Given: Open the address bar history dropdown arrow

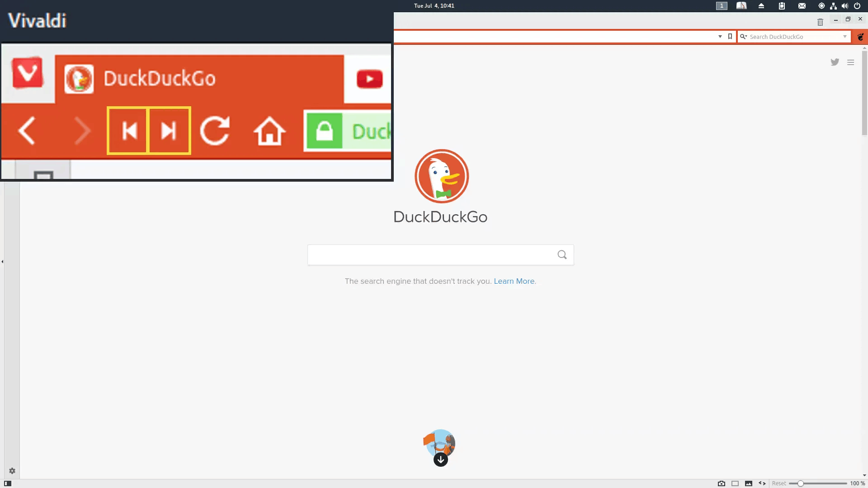Looking at the screenshot, I should [x=720, y=37].
